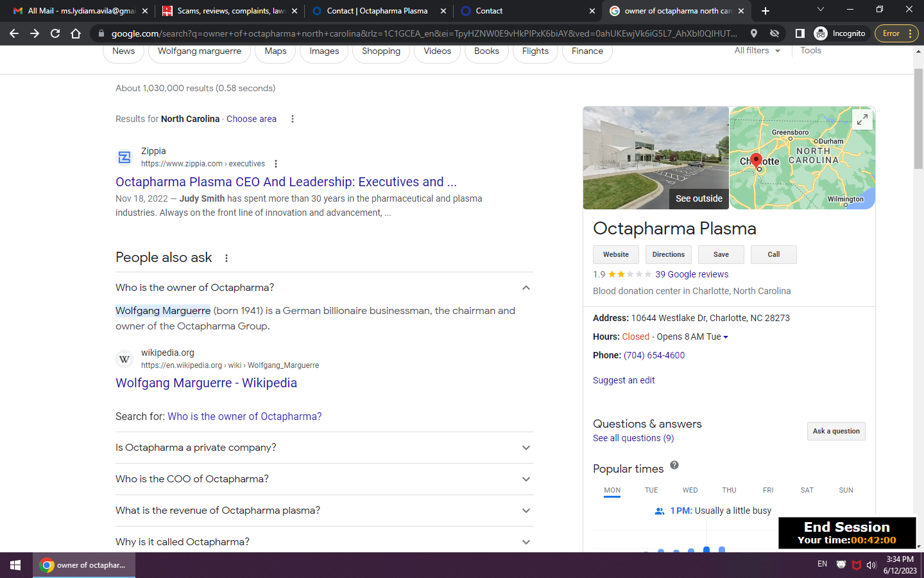Viewport: 924px width, 578px height.
Task: Close the Contact tab
Action: tap(592, 11)
